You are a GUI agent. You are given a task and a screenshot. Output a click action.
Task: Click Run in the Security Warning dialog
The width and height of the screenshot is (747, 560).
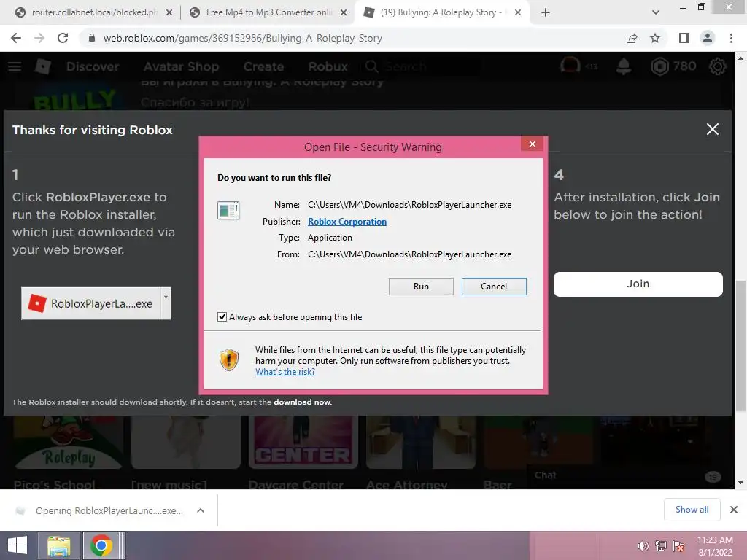(x=421, y=286)
